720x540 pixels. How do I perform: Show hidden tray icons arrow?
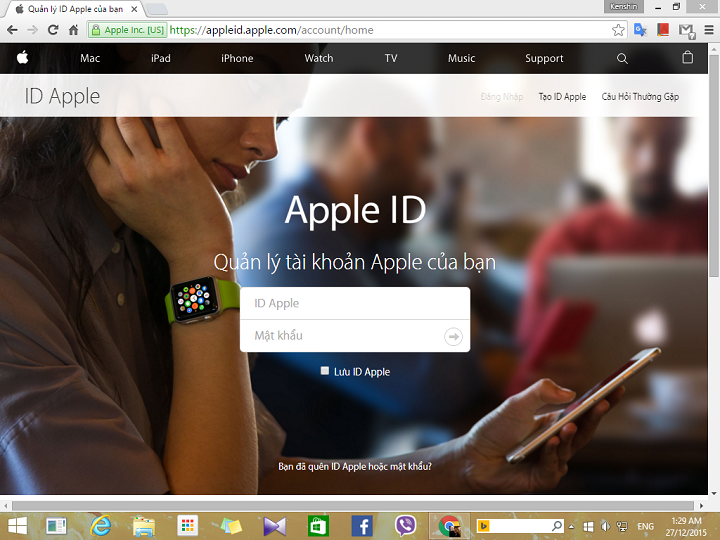tap(571, 526)
